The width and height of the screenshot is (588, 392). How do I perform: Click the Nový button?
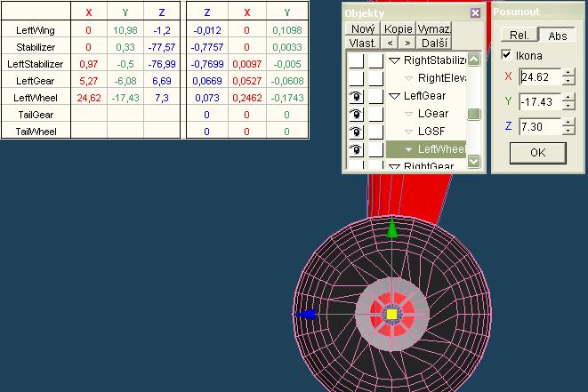pos(363,28)
